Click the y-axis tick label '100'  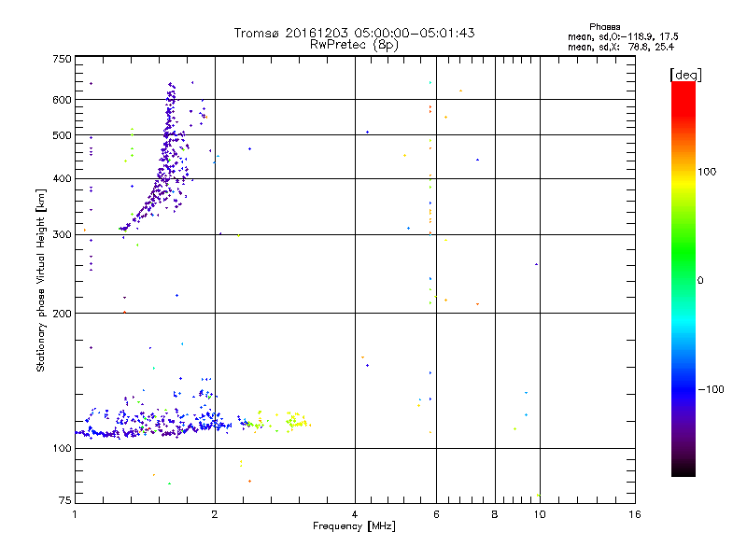tap(62, 448)
